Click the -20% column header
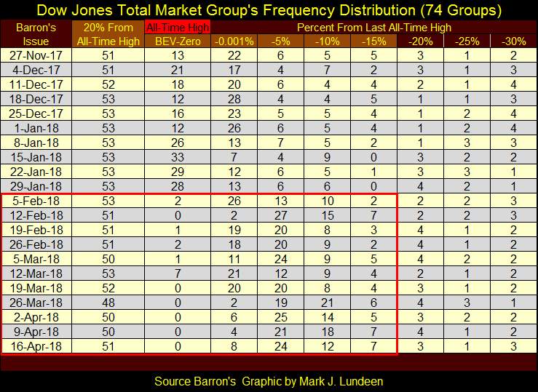The image size is (538, 392). [x=421, y=41]
